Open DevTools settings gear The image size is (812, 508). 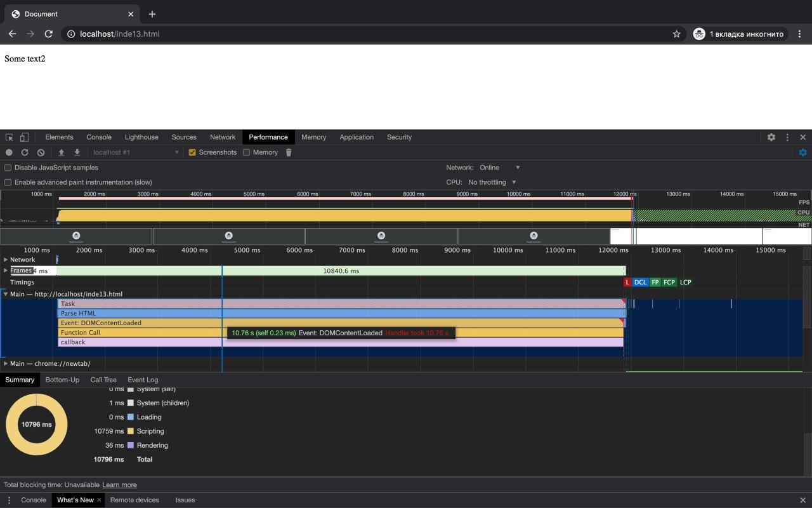pyautogui.click(x=771, y=137)
